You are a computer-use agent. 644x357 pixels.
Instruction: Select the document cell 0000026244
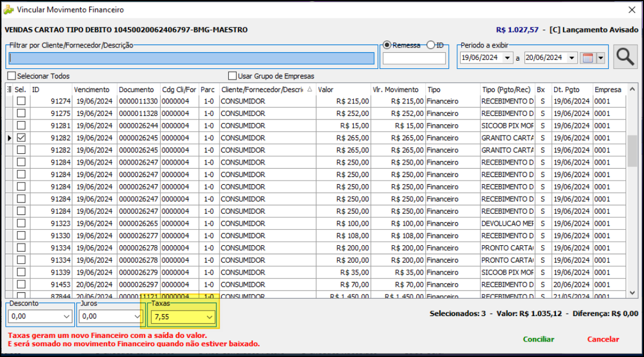[x=139, y=125]
